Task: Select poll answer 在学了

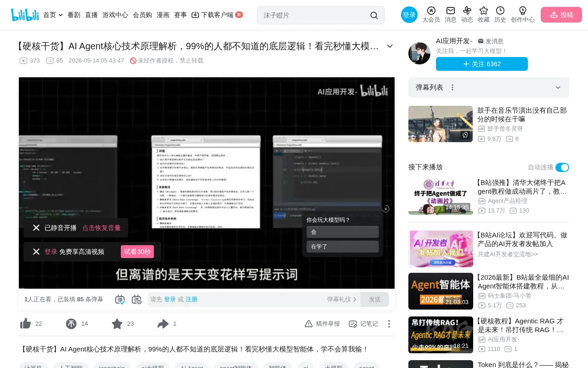Action: 343,247
